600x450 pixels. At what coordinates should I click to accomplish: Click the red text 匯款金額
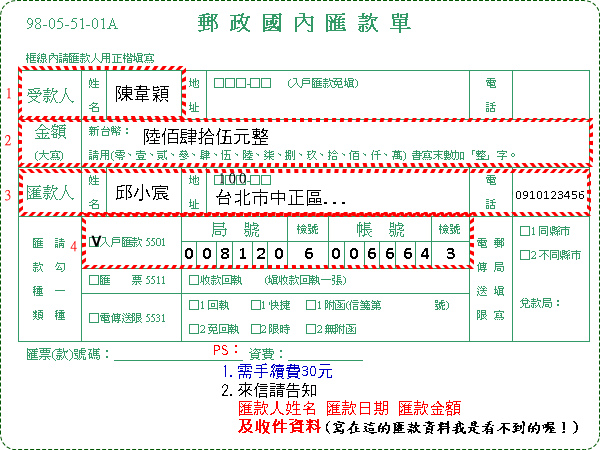coord(429,409)
